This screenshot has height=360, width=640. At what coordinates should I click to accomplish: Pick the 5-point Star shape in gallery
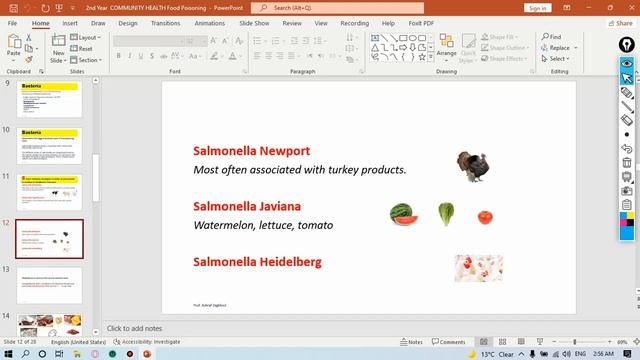click(x=422, y=57)
